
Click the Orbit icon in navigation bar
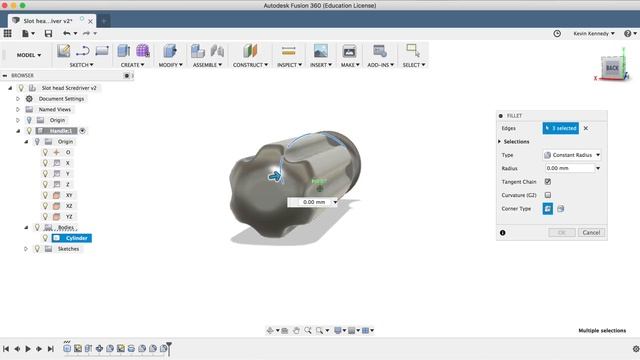click(270, 330)
